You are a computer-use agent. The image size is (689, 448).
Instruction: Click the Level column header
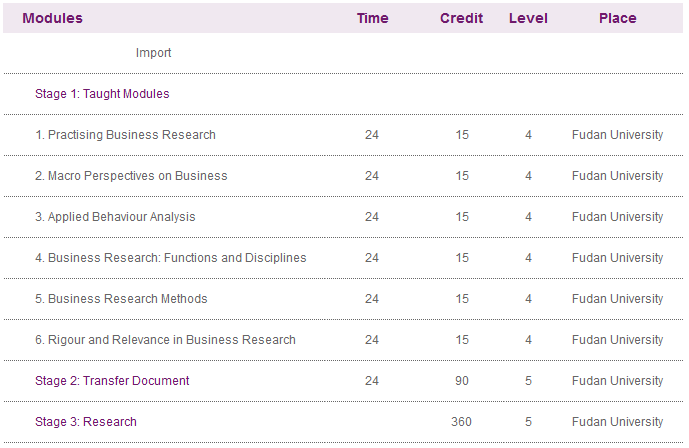click(x=528, y=18)
